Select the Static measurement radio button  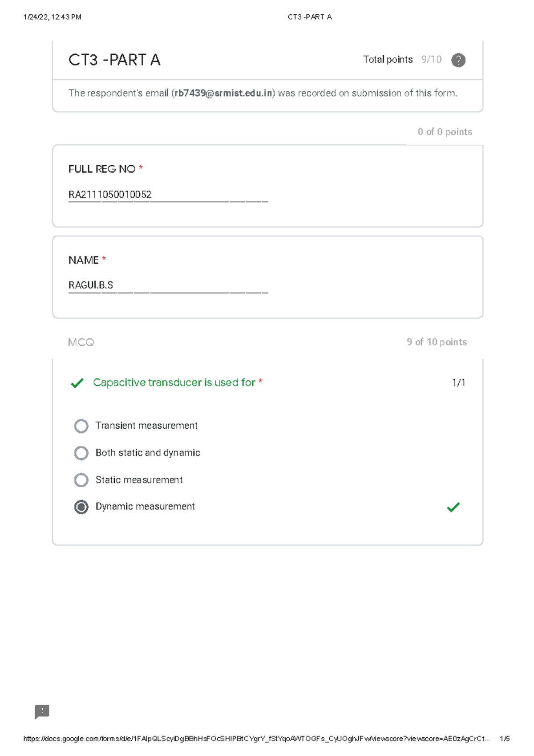(x=81, y=480)
